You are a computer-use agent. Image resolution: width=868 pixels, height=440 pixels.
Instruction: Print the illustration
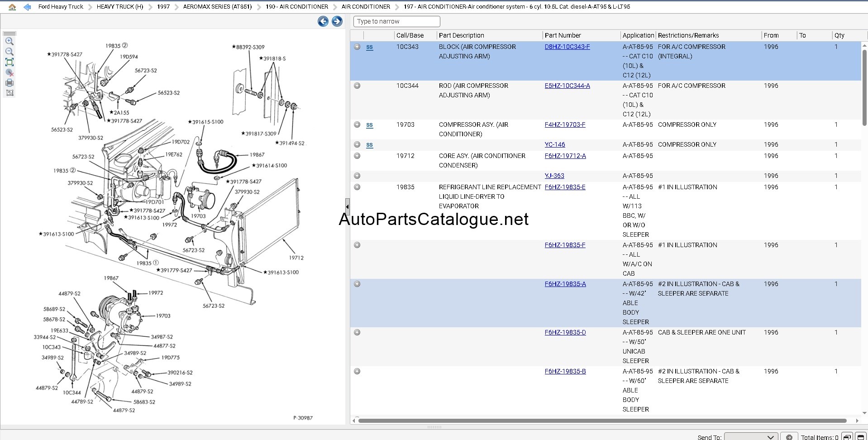(10, 83)
